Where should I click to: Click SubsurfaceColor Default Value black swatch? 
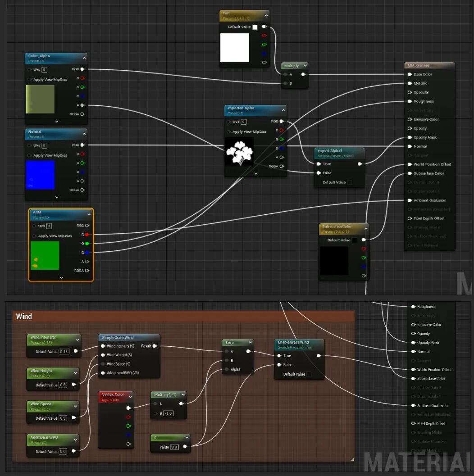click(354, 240)
